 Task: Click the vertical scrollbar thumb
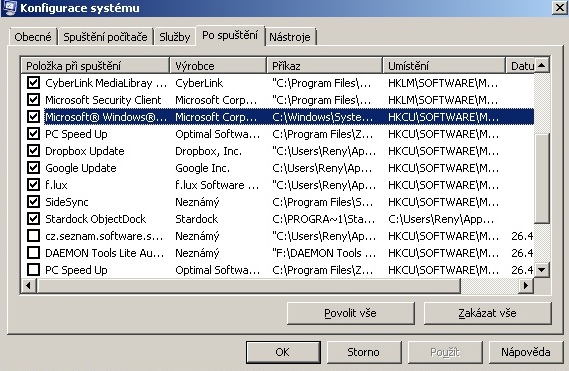click(542, 178)
